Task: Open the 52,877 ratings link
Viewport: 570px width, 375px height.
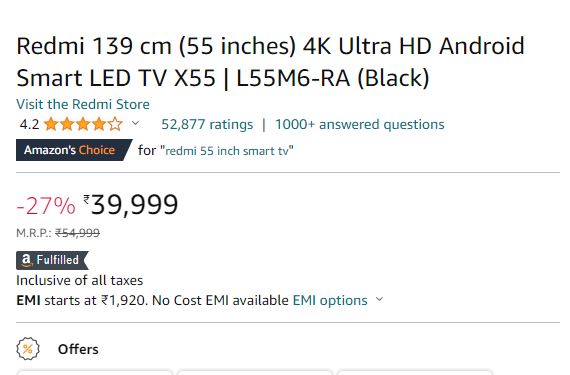Action: (207, 124)
